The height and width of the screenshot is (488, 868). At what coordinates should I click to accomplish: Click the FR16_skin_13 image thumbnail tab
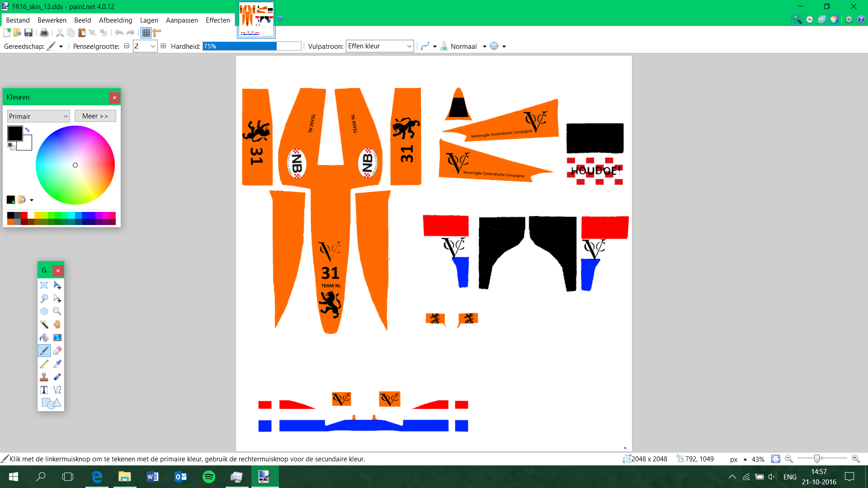[x=256, y=20]
